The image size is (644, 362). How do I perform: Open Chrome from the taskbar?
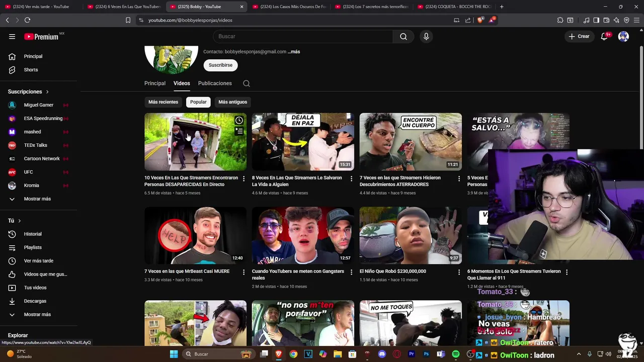(293, 354)
